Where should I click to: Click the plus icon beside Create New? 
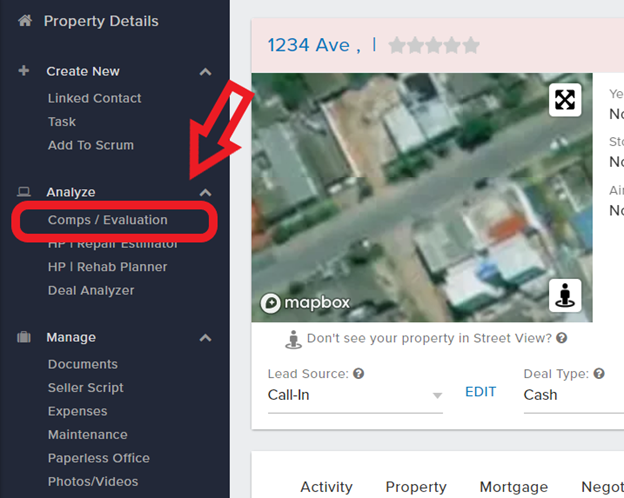pyautogui.click(x=24, y=71)
